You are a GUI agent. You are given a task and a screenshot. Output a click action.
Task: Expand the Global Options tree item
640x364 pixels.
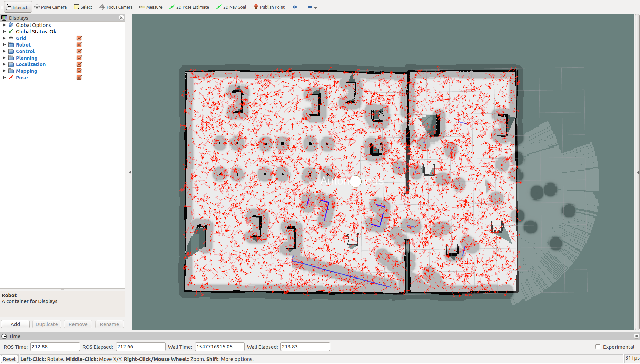point(4,25)
